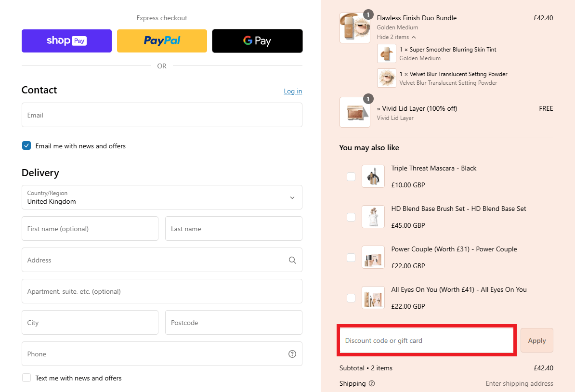Click Triple Threat Mascara thumbnail image
575x392 pixels.
tap(373, 176)
